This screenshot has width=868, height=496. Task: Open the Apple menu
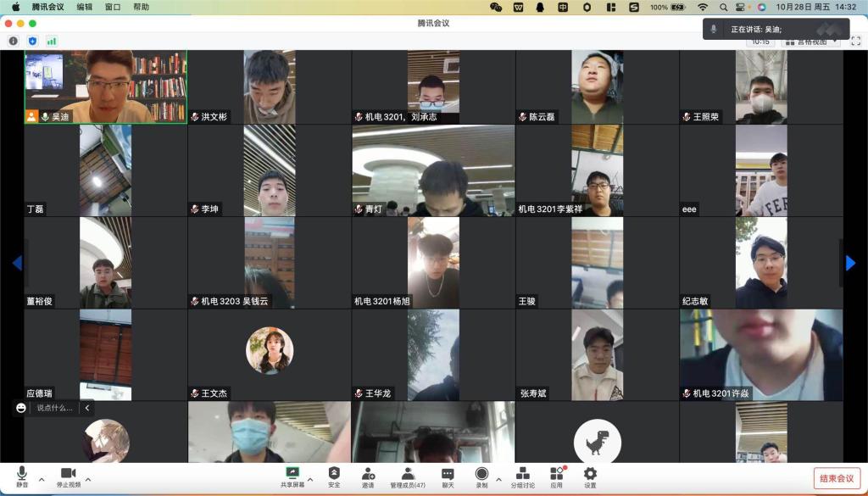pyautogui.click(x=15, y=7)
